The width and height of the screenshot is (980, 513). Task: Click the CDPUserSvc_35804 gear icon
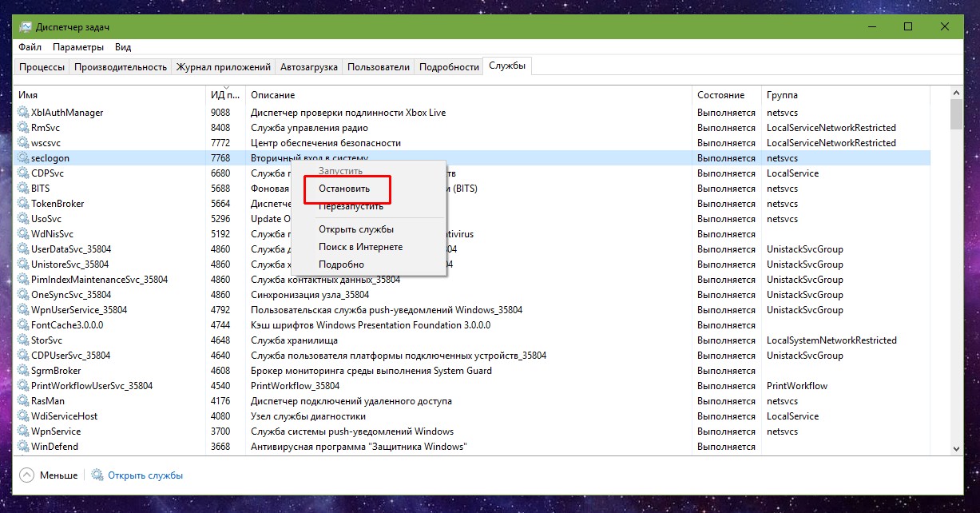click(23, 356)
